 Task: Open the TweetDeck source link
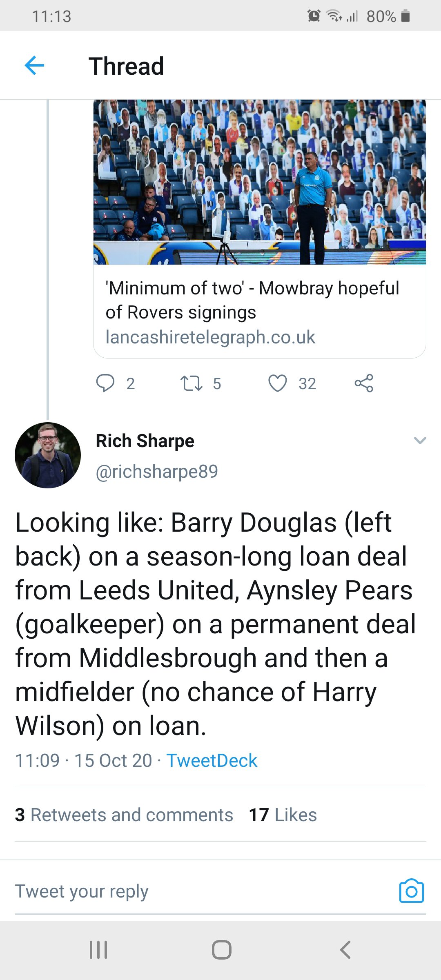click(x=212, y=761)
